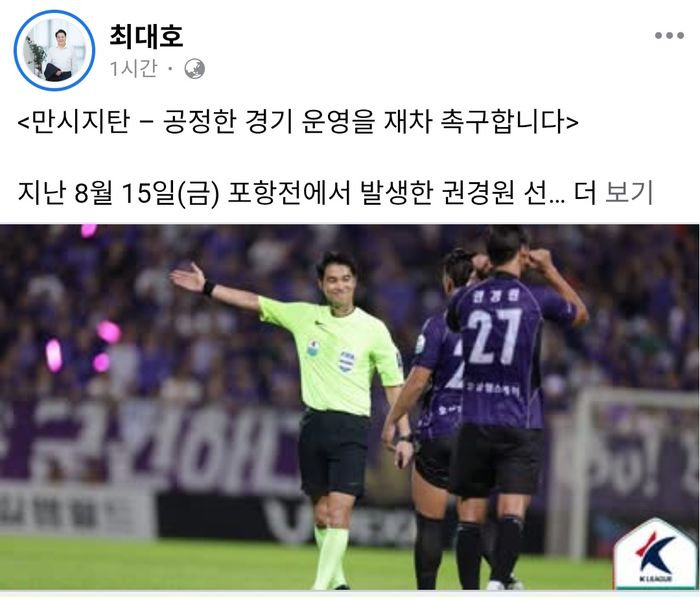Click the league patch on referee's chest
700x597 pixels.
tap(313, 348)
